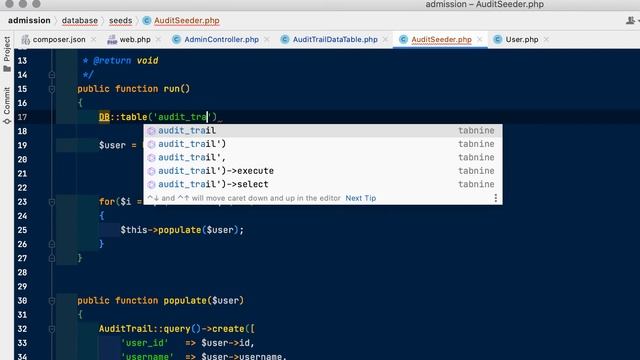Click the user account icon in toolbar
640x360 pixels.
pos(631,20)
